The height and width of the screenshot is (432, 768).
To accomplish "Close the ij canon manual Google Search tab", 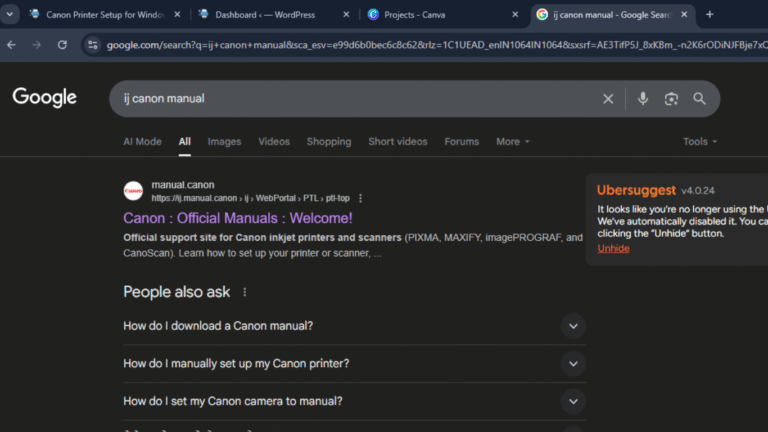I will click(684, 15).
